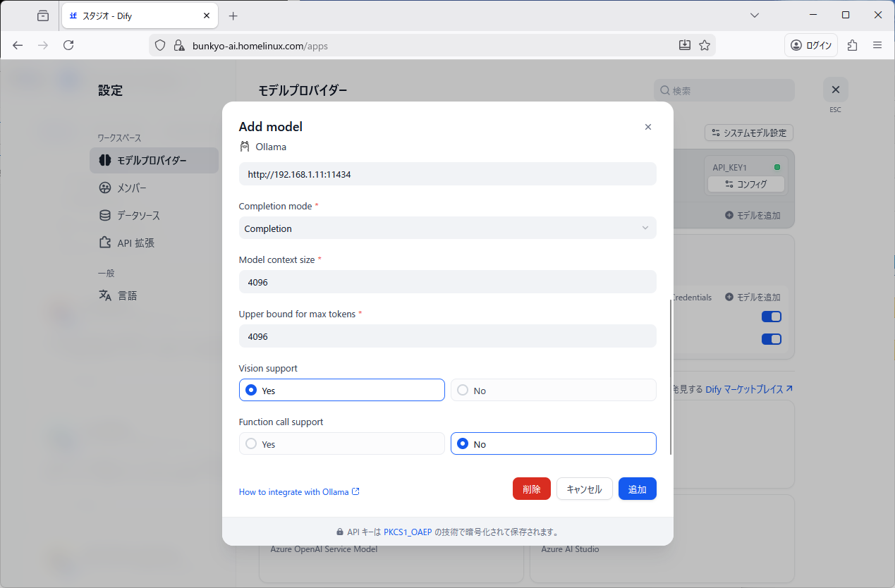
Task: Open the list all tabs chevron
Action: click(755, 15)
